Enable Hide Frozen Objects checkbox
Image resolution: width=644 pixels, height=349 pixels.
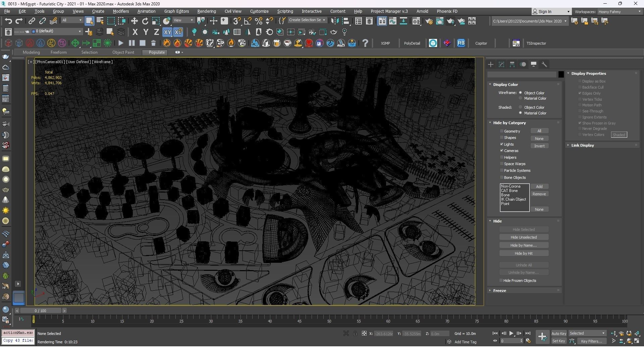[501, 281]
